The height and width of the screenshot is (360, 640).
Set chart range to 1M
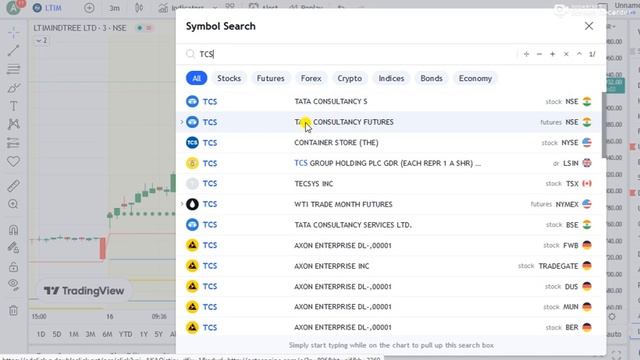(73, 334)
